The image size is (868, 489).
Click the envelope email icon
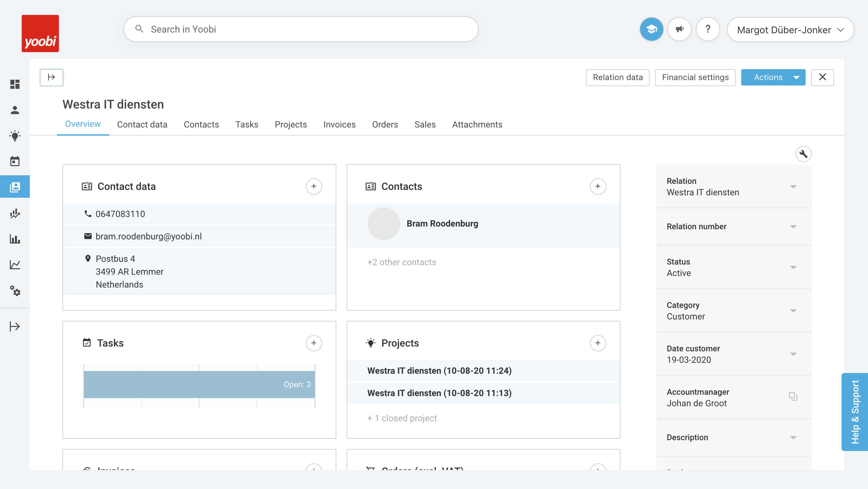(x=88, y=236)
